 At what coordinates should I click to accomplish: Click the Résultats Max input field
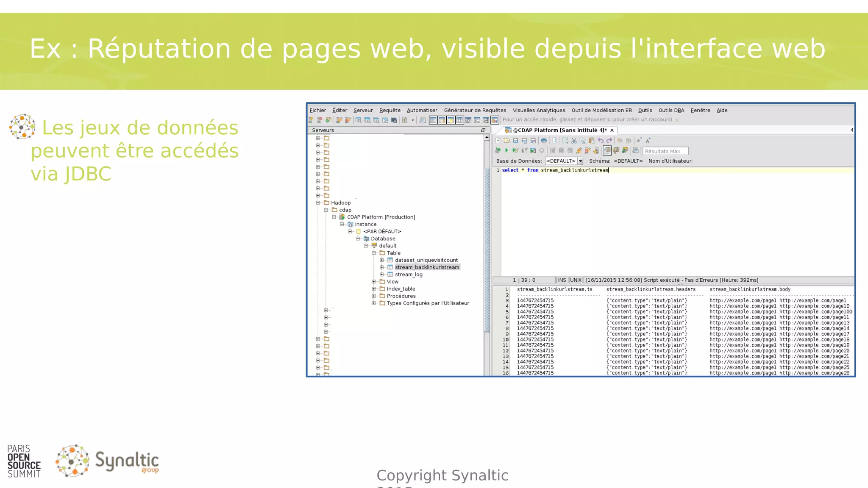coord(665,151)
